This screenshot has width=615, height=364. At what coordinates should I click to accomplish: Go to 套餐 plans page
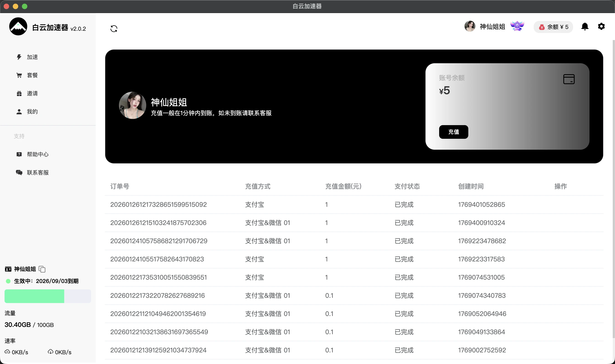click(x=32, y=75)
